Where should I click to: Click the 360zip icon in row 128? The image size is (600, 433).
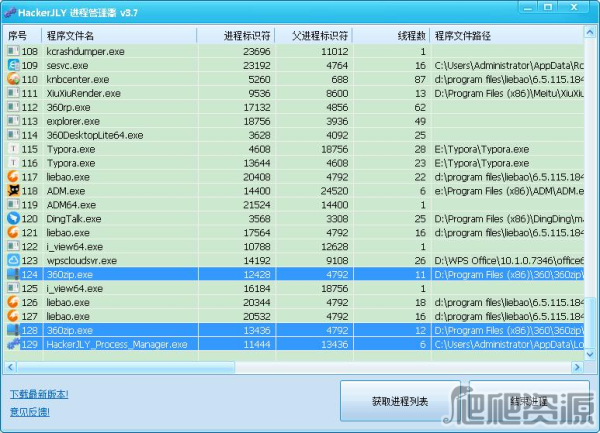13,330
